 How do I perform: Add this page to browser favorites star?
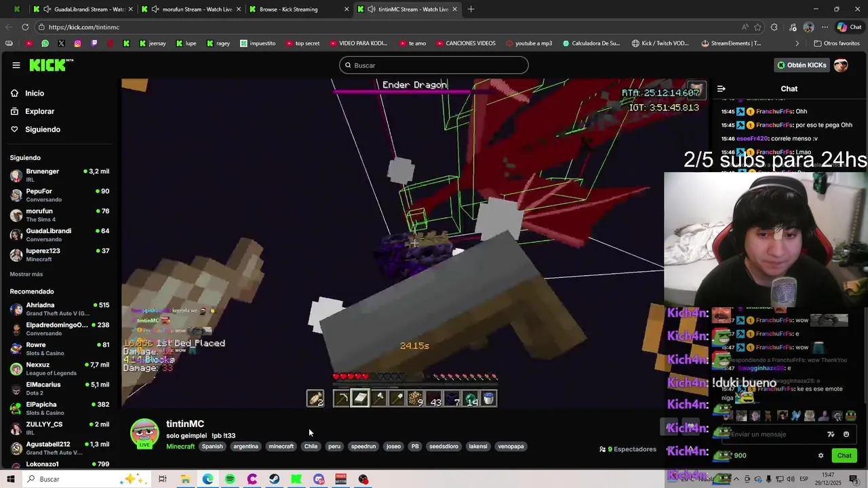point(757,27)
